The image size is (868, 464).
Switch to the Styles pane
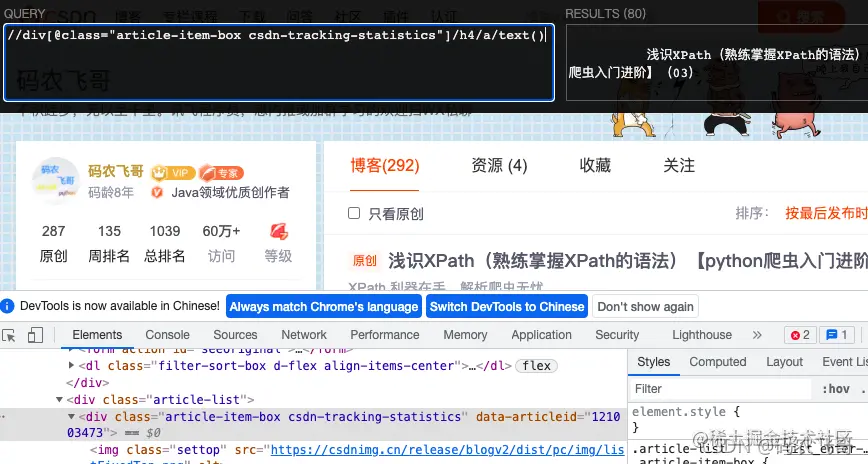654,362
